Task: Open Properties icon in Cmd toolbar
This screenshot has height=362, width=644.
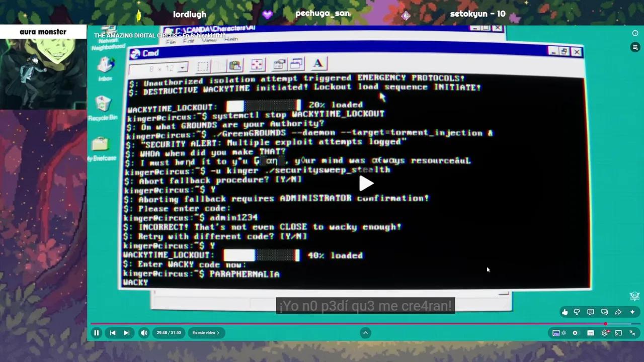Action: (279, 64)
